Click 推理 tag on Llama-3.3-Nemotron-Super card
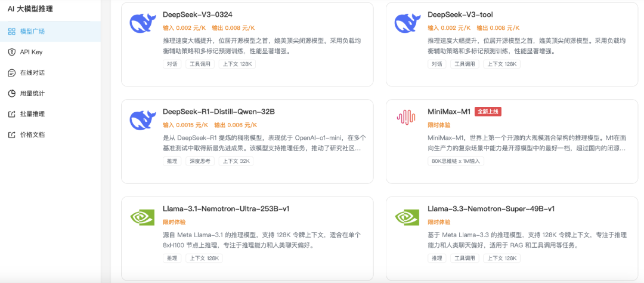Screen dimensions: 644x283 point(436,259)
